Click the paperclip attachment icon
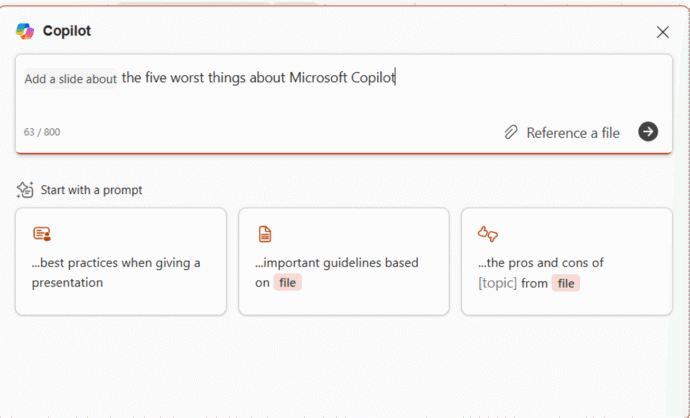The image size is (690, 418). point(511,132)
